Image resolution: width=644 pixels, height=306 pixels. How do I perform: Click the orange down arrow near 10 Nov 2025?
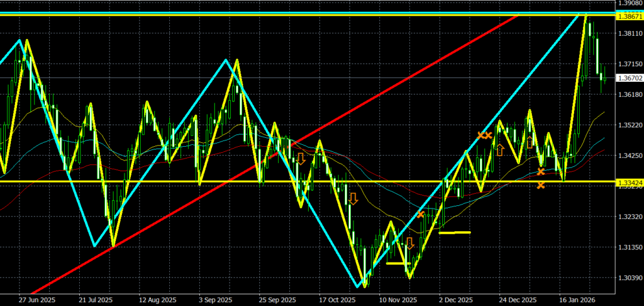tap(409, 243)
